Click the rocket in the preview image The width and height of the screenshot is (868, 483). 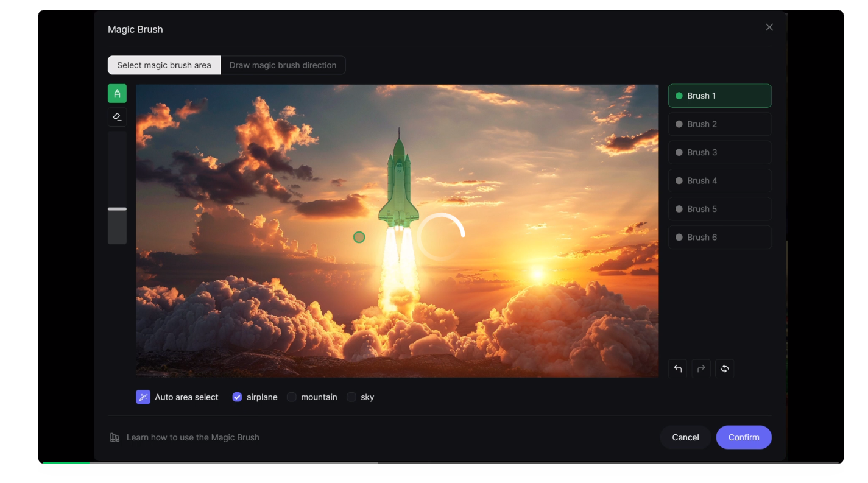(399, 183)
